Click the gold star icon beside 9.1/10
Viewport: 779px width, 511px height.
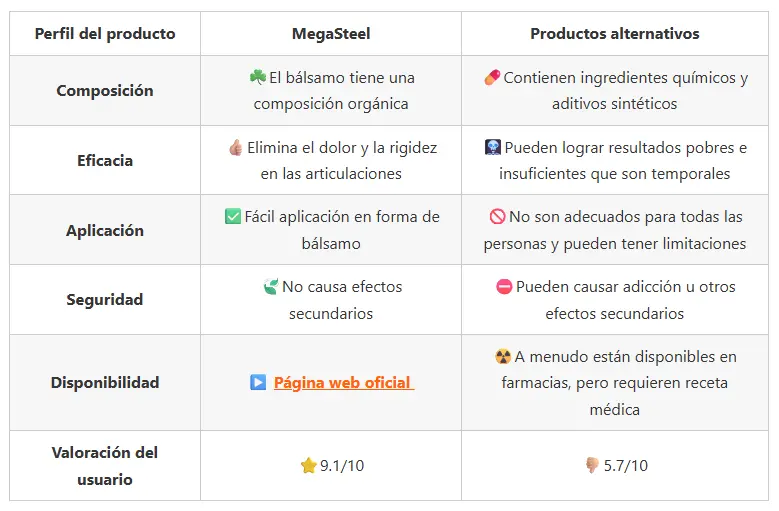click(308, 465)
